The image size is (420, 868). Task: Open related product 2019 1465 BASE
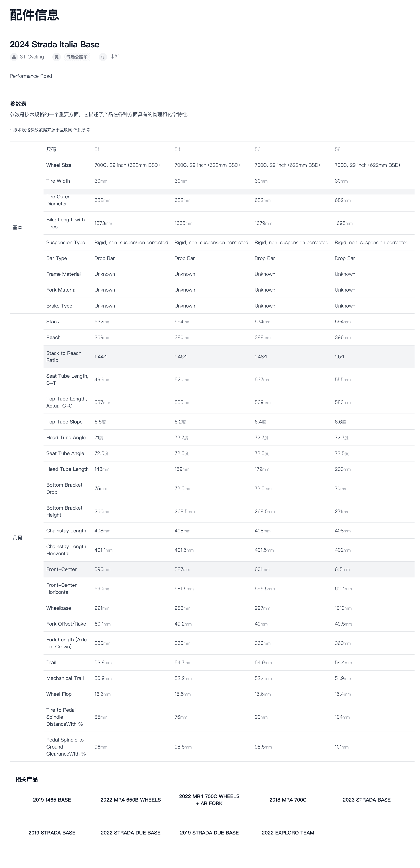(52, 800)
